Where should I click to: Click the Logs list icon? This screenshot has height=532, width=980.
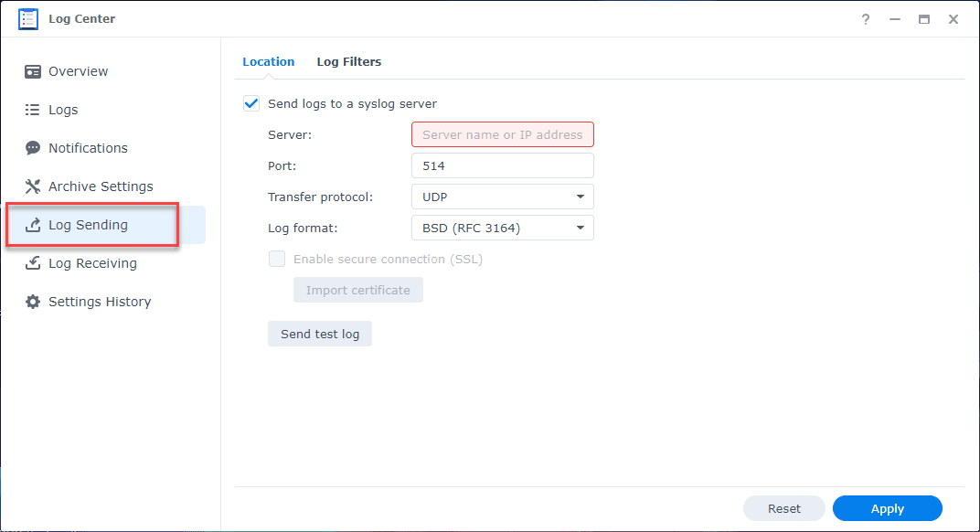tap(33, 110)
